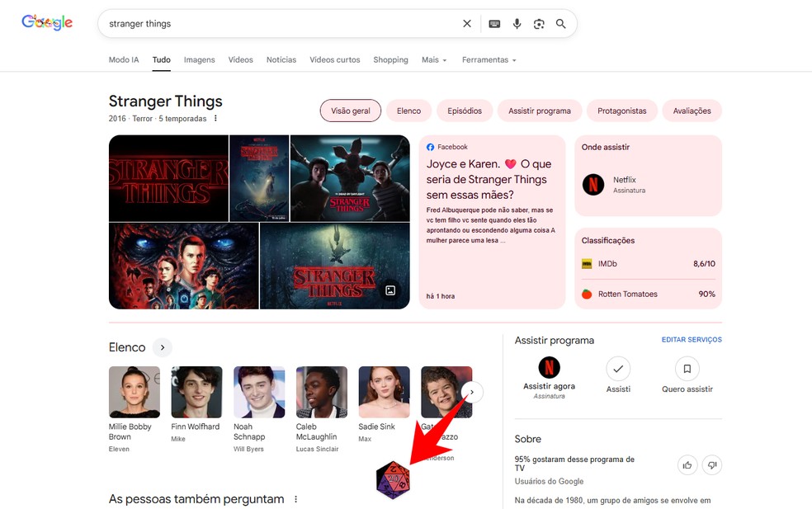This screenshot has width=812, height=509.
Task: Expand the Mais dropdown menu
Action: point(434,59)
